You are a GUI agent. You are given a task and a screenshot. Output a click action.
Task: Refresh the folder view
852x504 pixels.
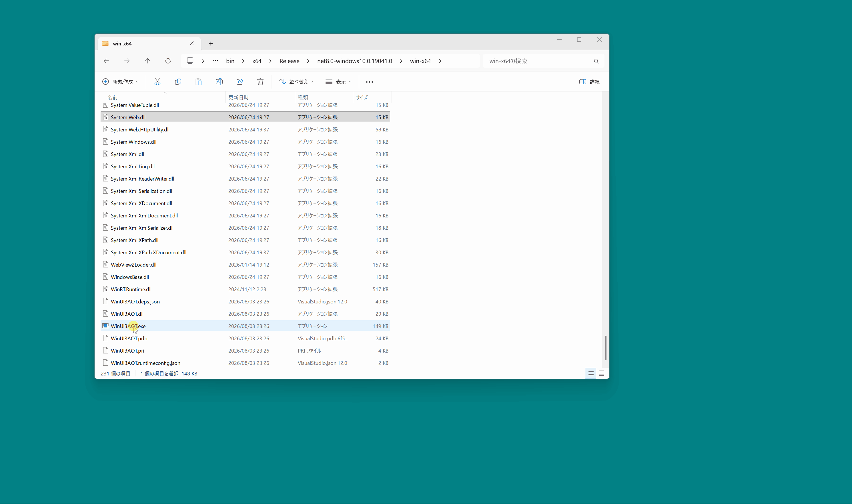pyautogui.click(x=168, y=61)
